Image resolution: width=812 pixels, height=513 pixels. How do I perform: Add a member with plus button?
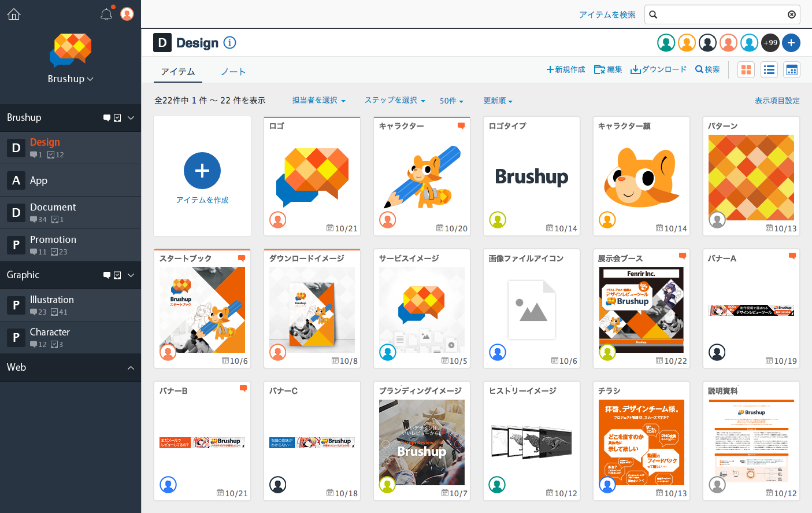[791, 43]
